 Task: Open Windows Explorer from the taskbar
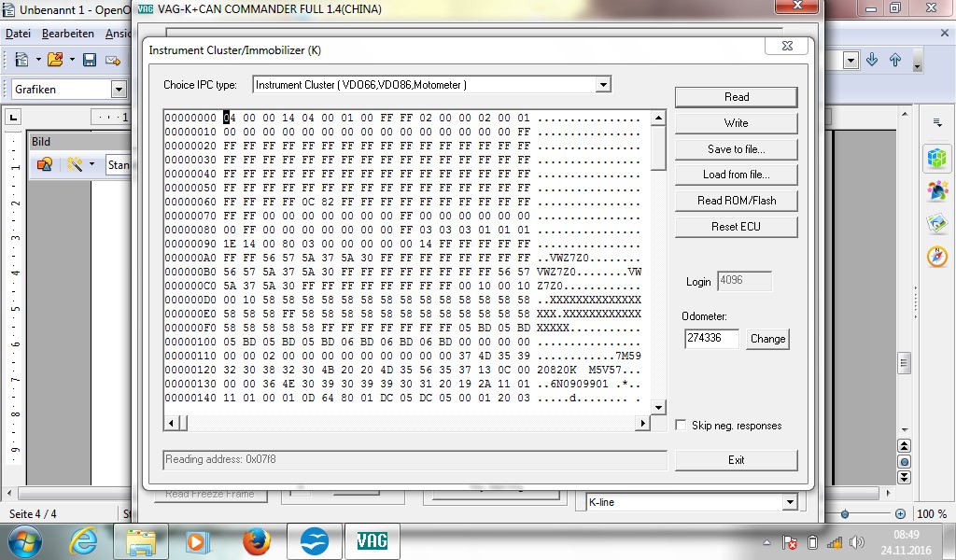(141, 541)
